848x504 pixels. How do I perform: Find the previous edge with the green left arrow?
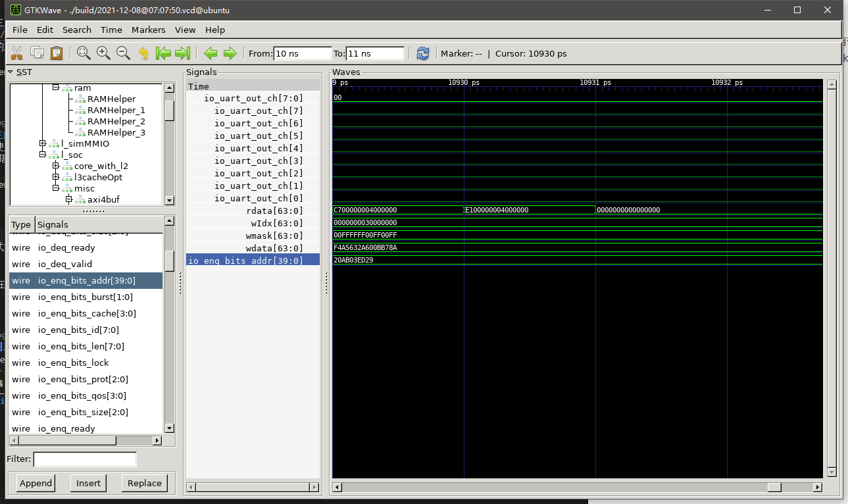tap(211, 53)
